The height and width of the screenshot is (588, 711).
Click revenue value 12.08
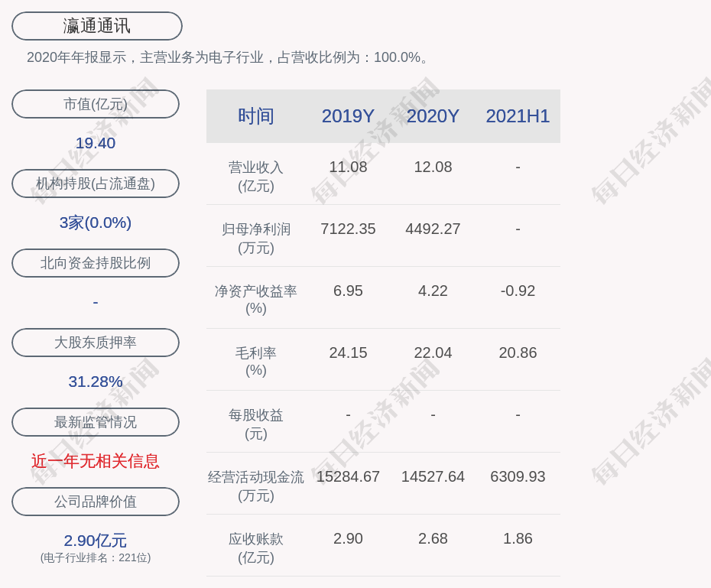click(433, 167)
